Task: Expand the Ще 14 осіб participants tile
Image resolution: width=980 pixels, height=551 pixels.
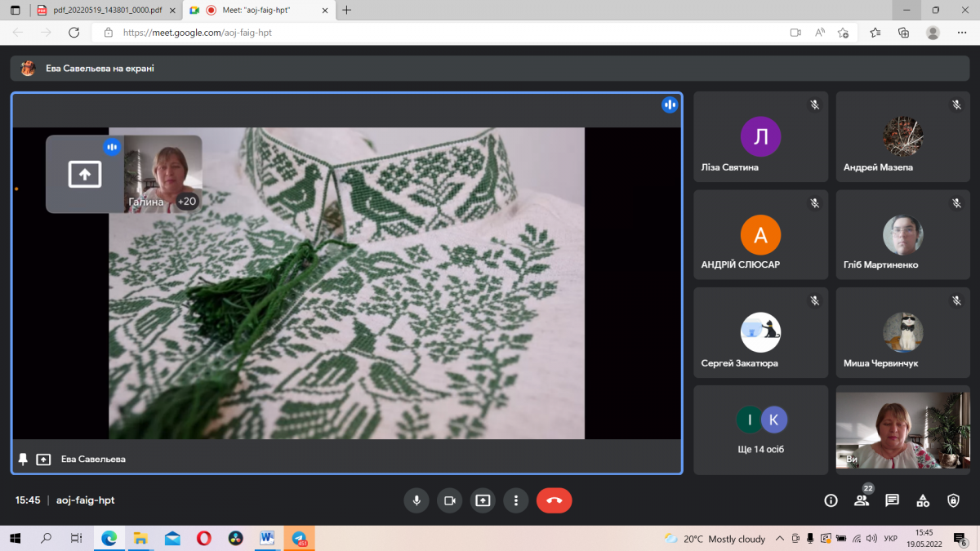Action: 760,430
